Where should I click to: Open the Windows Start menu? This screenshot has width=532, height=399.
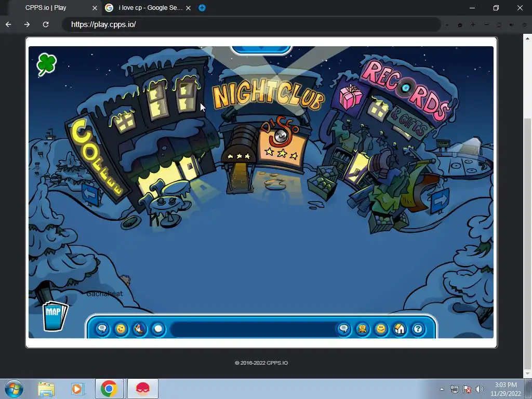pyautogui.click(x=14, y=389)
